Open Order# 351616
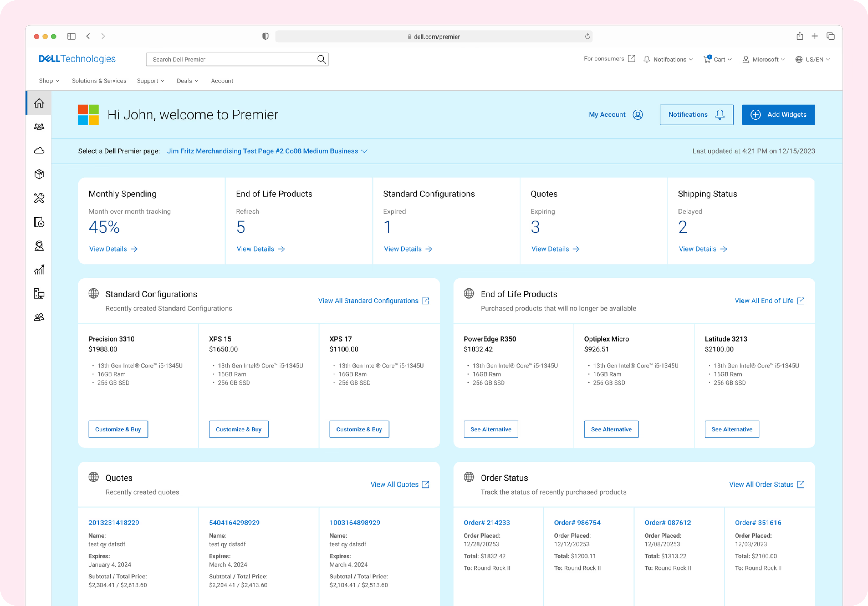This screenshot has width=868, height=606. point(758,523)
